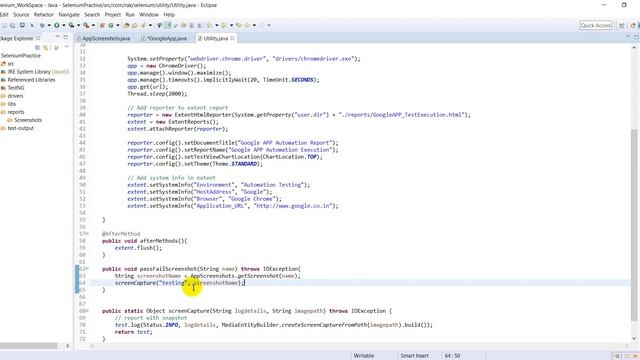Select the reports folder
Image resolution: width=640 pixels, height=360 pixels.
(13, 112)
